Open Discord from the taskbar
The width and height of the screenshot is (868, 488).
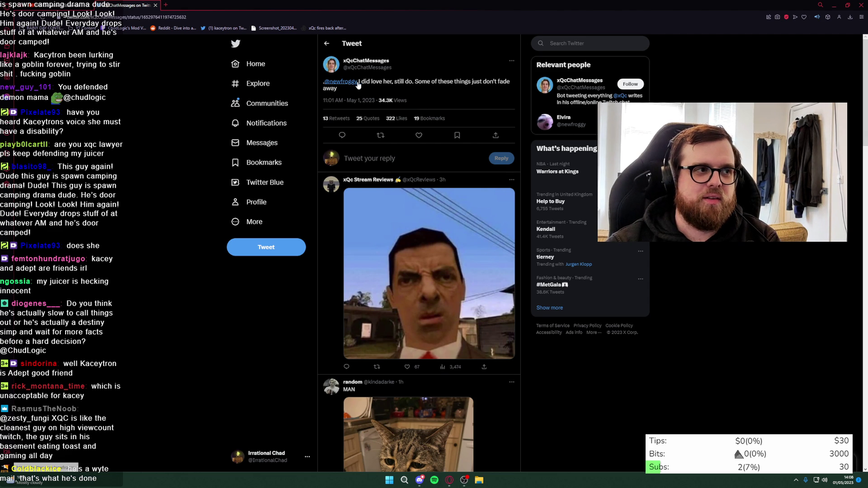(419, 480)
